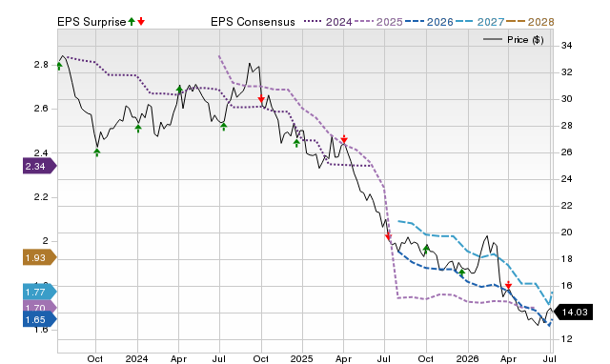
Task: Click the EPS Surprise legend label
Action: (x=91, y=22)
